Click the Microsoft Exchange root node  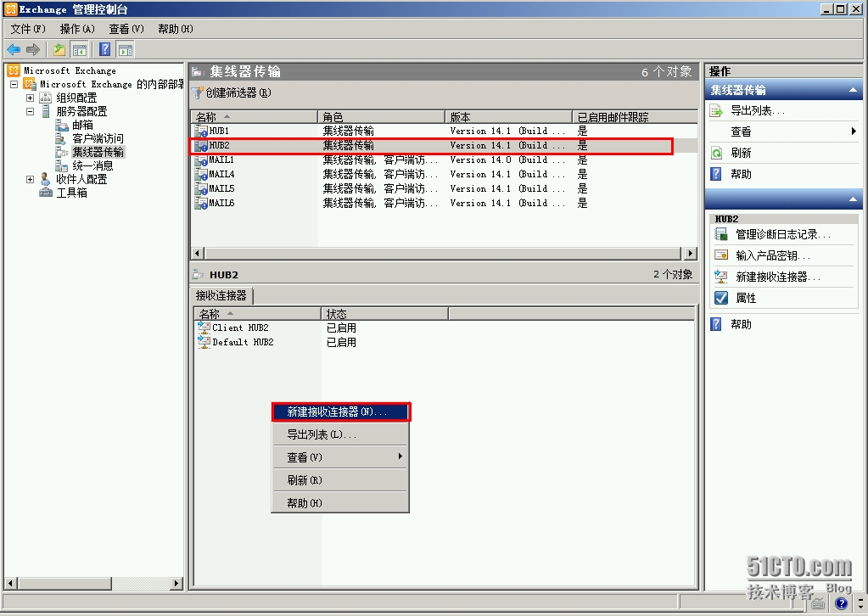coord(70,70)
